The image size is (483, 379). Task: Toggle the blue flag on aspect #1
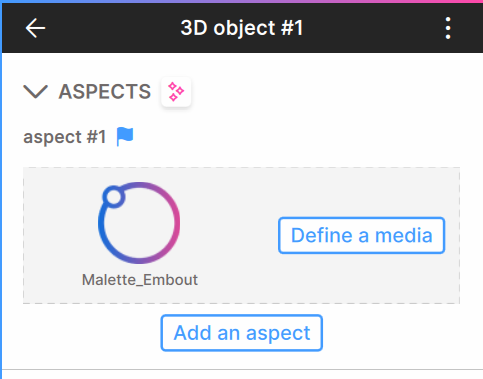[125, 136]
